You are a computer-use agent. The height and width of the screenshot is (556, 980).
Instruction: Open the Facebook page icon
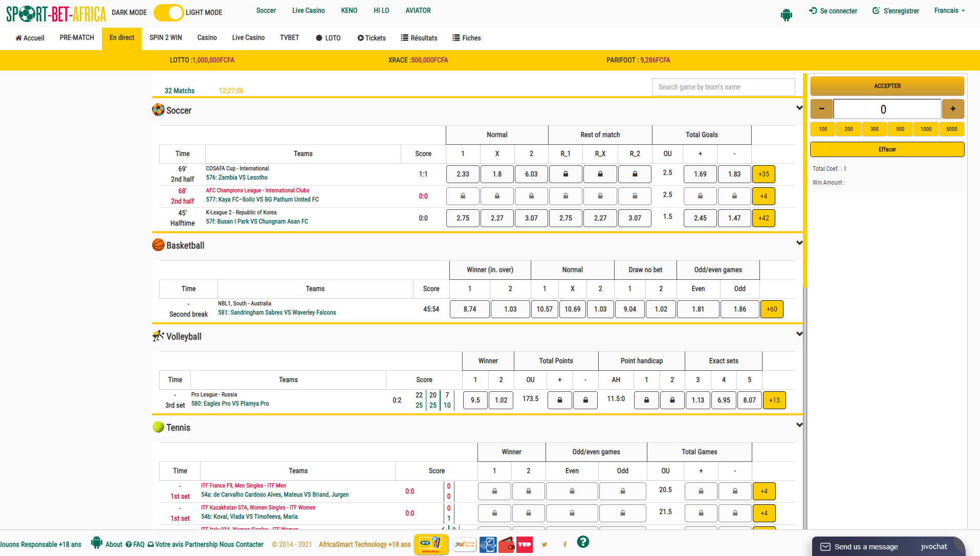pos(564,545)
